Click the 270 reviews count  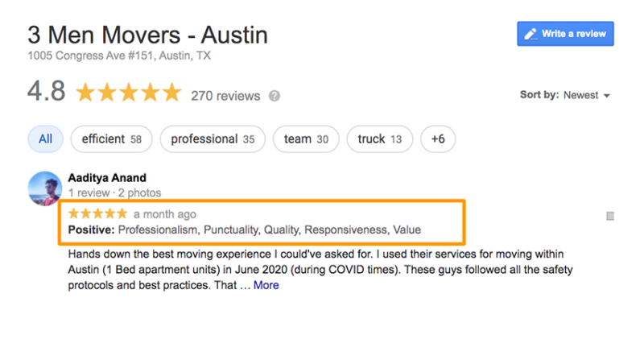click(x=225, y=96)
